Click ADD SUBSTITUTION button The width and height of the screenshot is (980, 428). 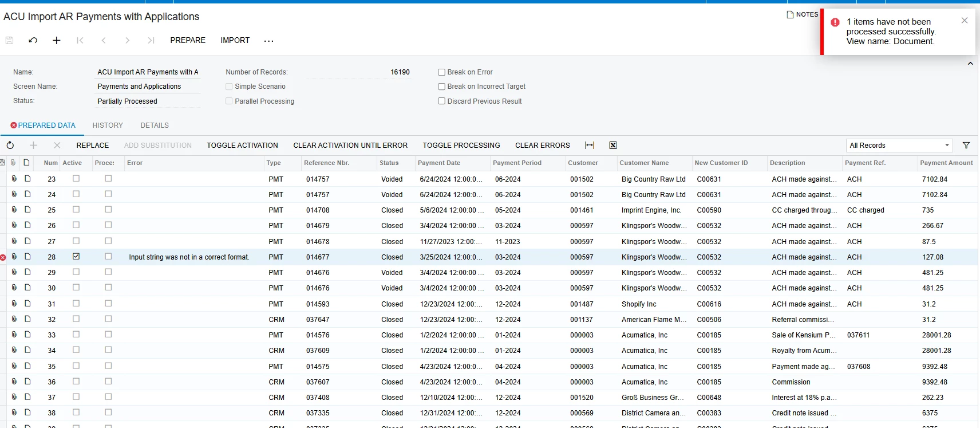[158, 146]
